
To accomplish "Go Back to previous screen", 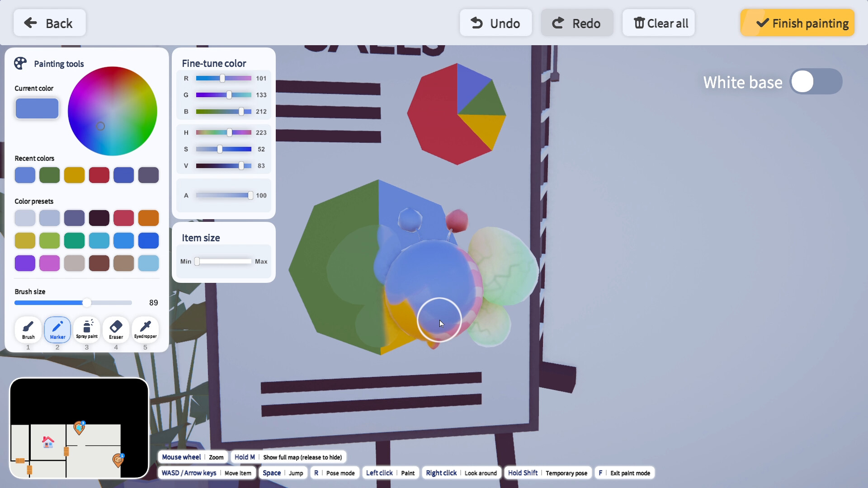I will [49, 23].
